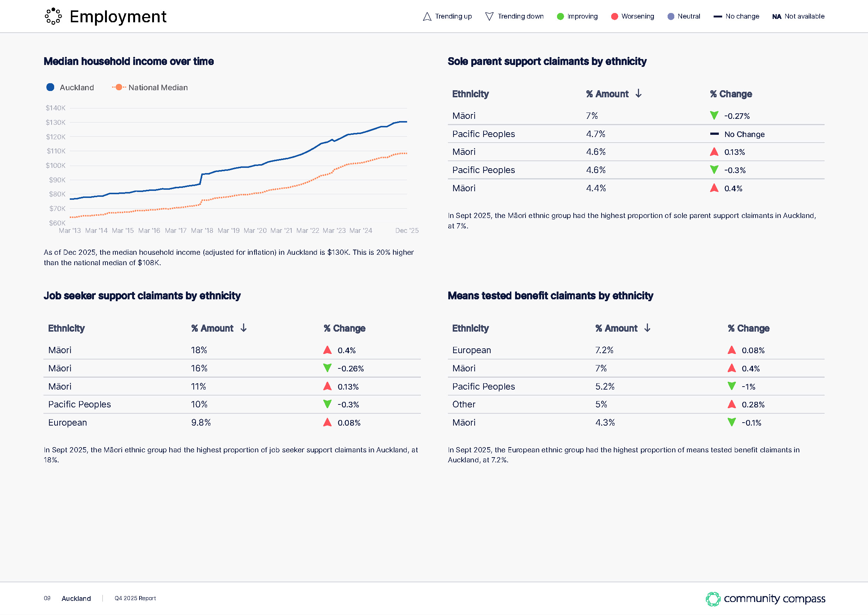Click the NA Not available legend marker
The width and height of the screenshot is (868, 615).
776,17
